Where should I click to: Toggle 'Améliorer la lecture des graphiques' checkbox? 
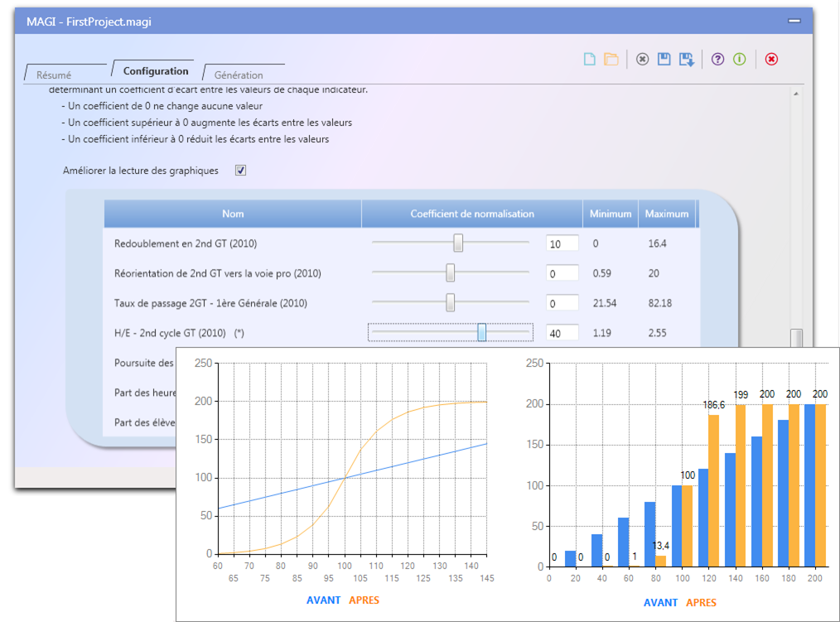click(241, 171)
